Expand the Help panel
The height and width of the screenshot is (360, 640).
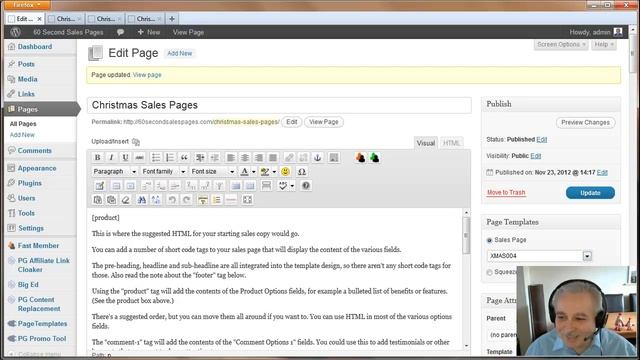tap(604, 44)
